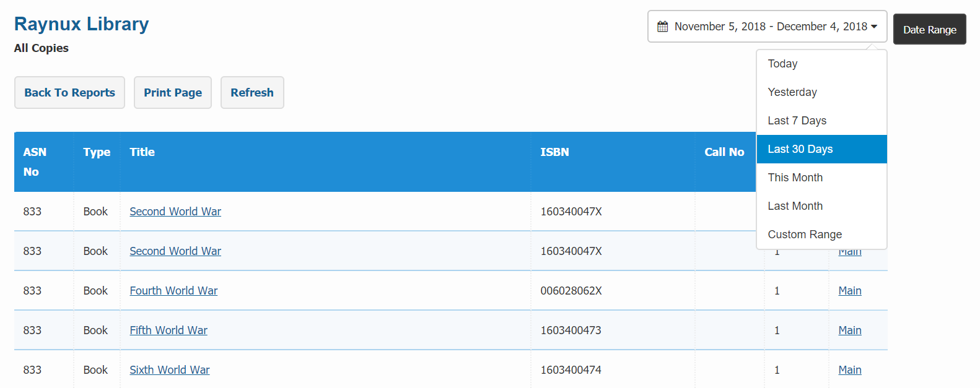Viewport: 980px width, 388px height.
Task: Click the Print Page button
Action: 173,93
